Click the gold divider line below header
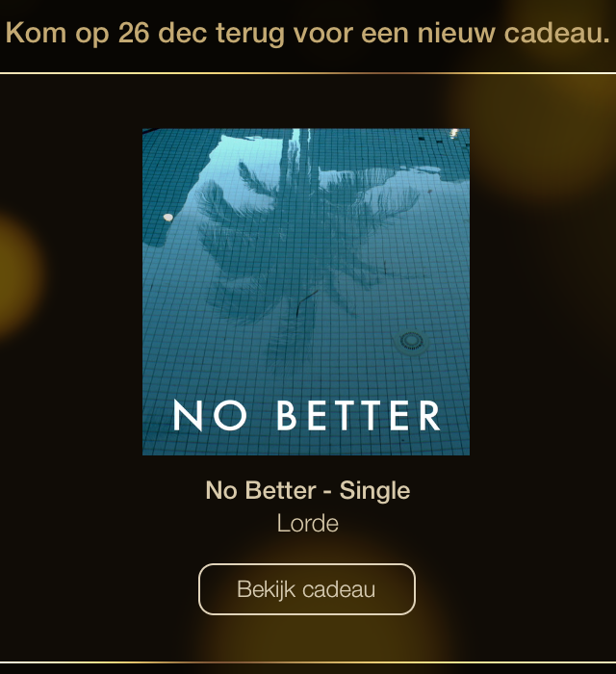This screenshot has width=616, height=674. pyautogui.click(x=308, y=73)
